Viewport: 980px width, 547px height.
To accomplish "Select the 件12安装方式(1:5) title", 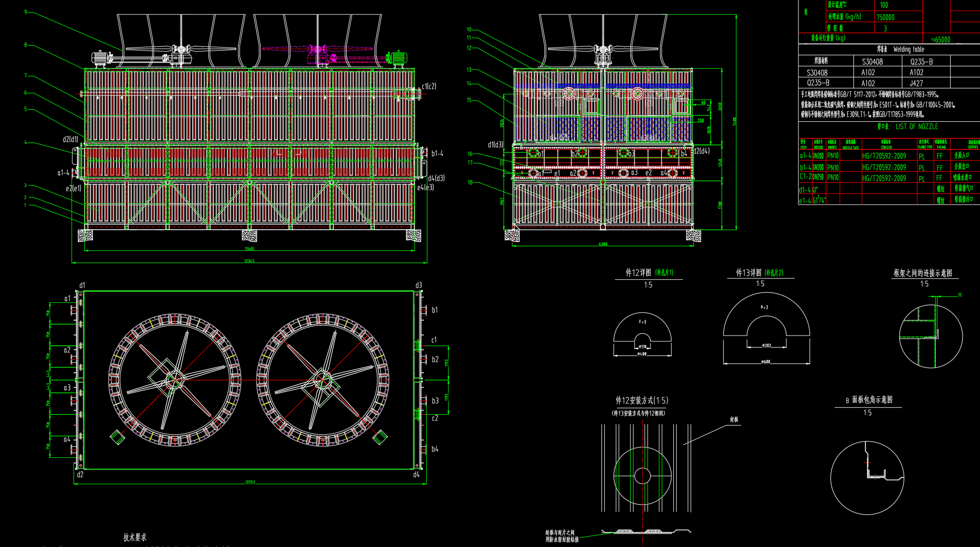I will pyautogui.click(x=641, y=401).
